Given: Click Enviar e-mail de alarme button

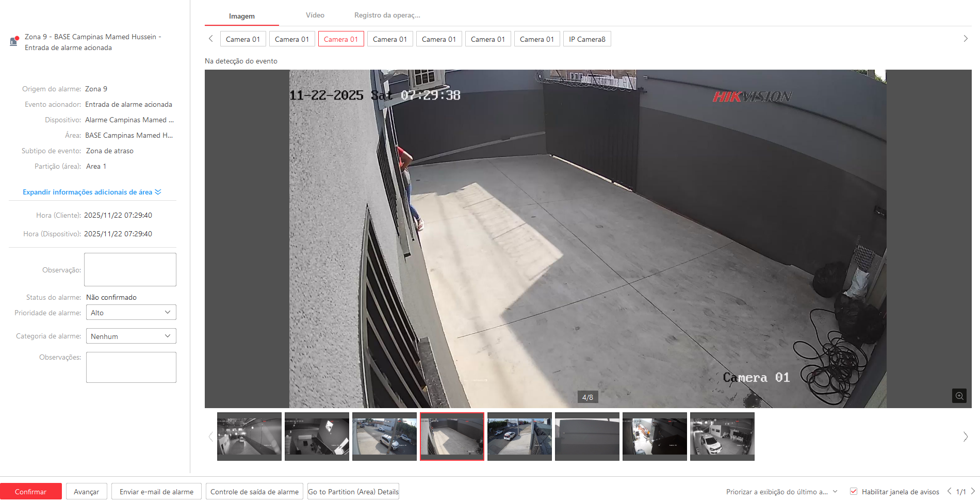Looking at the screenshot, I should point(156,492).
